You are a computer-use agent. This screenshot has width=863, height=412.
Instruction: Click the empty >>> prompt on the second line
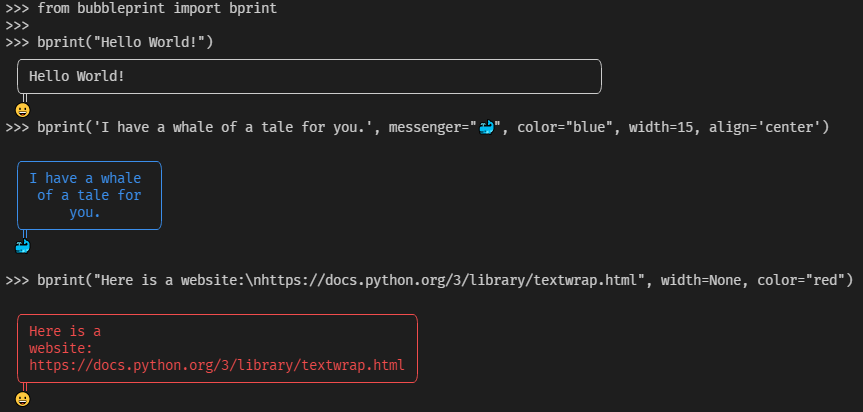coord(17,25)
